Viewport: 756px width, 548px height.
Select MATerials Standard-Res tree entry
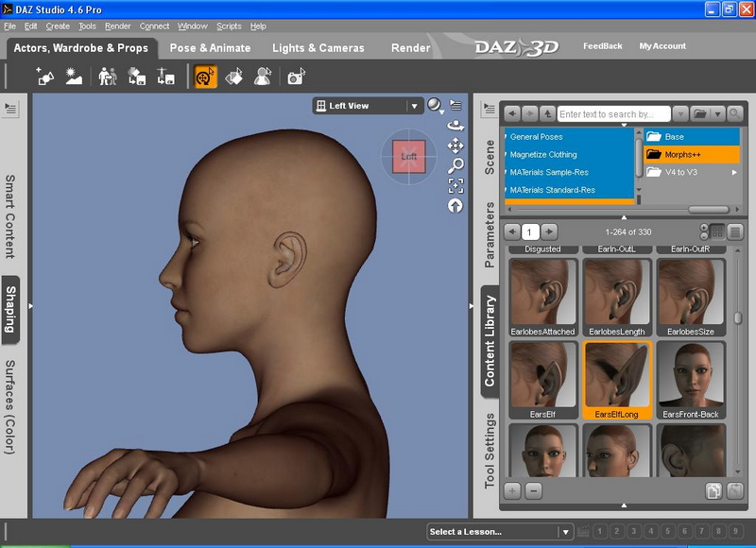[x=553, y=190]
